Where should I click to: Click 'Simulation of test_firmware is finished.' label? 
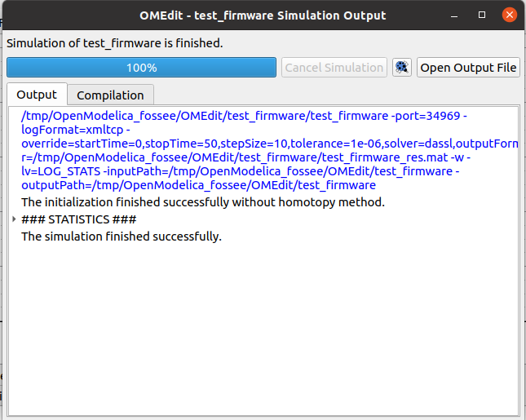(x=115, y=43)
